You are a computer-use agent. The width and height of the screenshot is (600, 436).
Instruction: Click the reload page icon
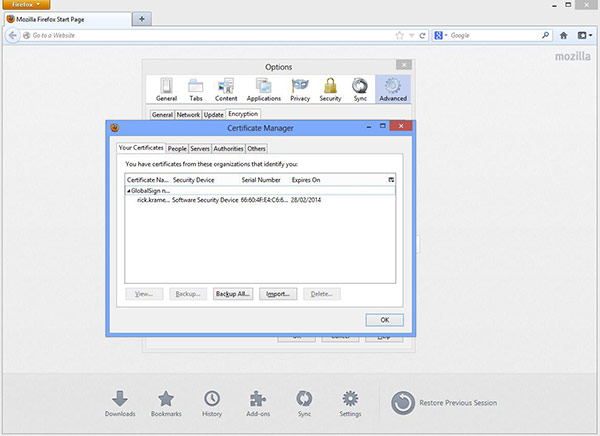coord(422,36)
